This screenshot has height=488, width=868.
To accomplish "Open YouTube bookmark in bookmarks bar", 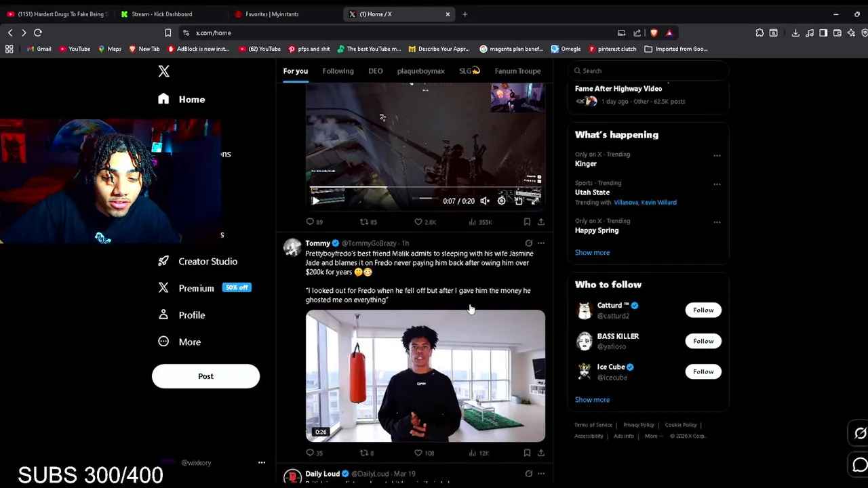I will point(75,49).
